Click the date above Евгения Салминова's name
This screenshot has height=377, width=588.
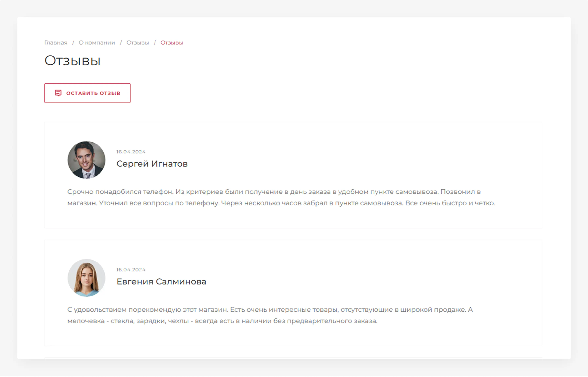click(x=131, y=270)
